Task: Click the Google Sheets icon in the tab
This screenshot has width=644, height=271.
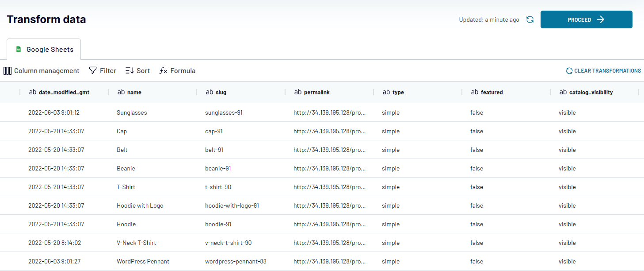Action: (19, 49)
